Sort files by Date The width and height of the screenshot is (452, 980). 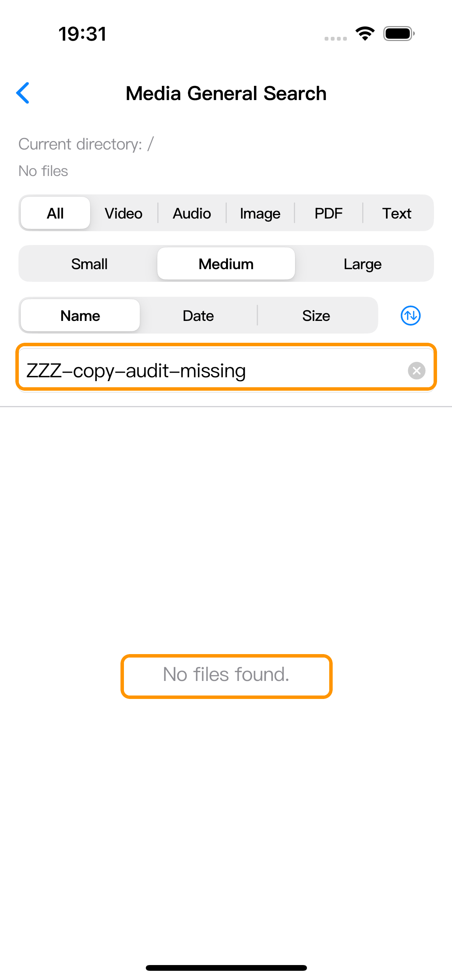pos(198,316)
